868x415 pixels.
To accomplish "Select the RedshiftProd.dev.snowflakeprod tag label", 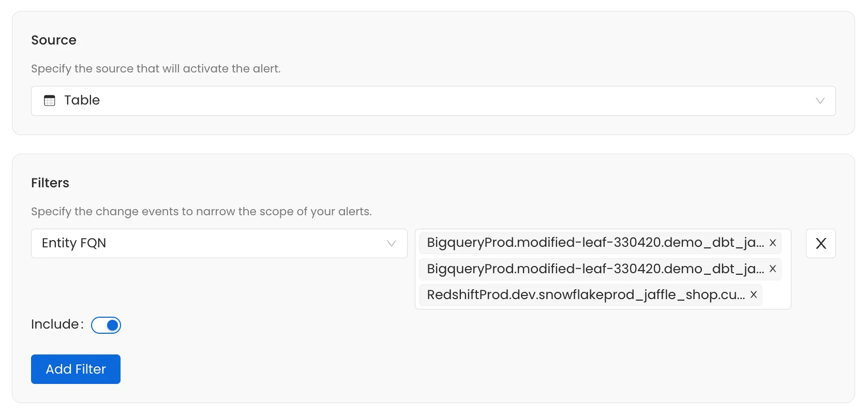I will (x=586, y=295).
